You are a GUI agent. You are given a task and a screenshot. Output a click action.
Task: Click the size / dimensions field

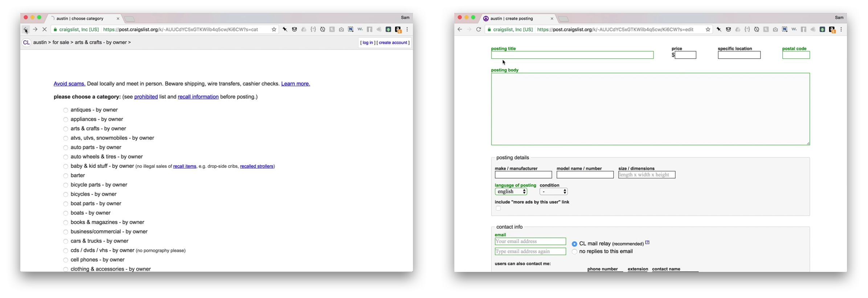(x=647, y=175)
